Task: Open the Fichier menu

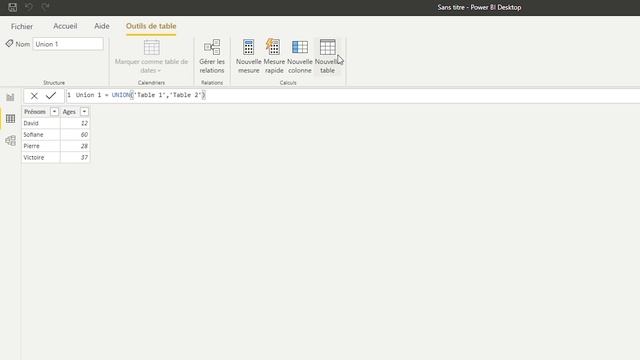Action: point(22,26)
